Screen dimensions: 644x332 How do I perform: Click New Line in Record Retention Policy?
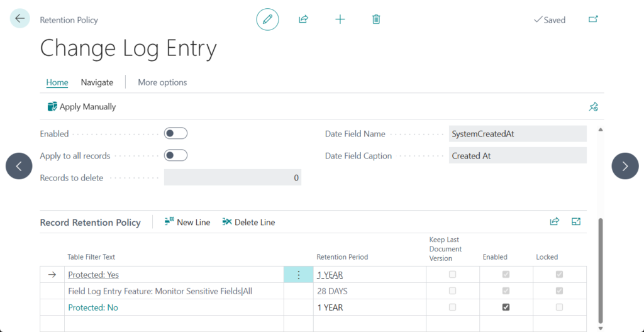click(x=187, y=222)
